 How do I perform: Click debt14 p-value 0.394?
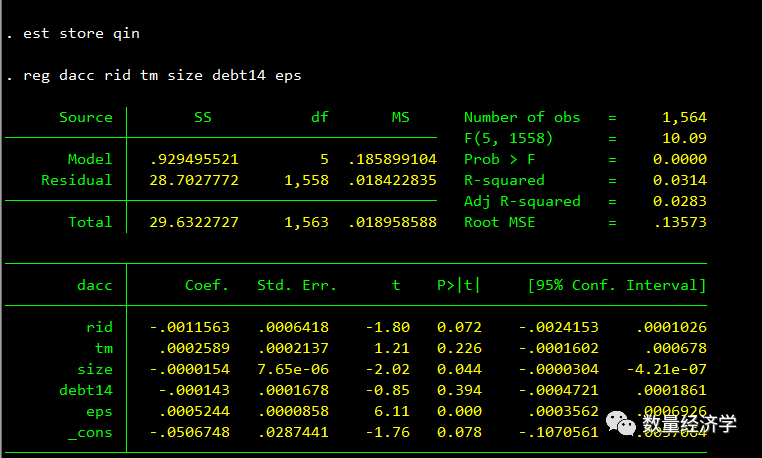tap(459, 390)
